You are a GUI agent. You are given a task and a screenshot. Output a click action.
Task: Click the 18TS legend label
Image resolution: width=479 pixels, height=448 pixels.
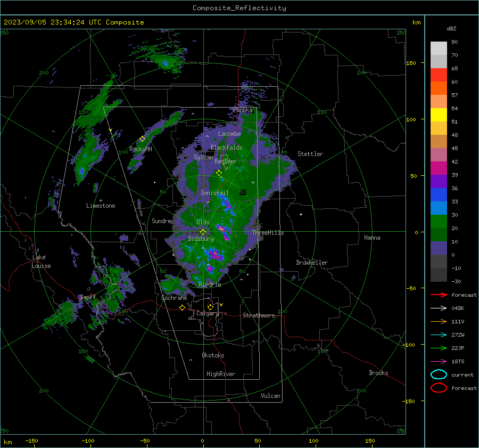coord(458,362)
